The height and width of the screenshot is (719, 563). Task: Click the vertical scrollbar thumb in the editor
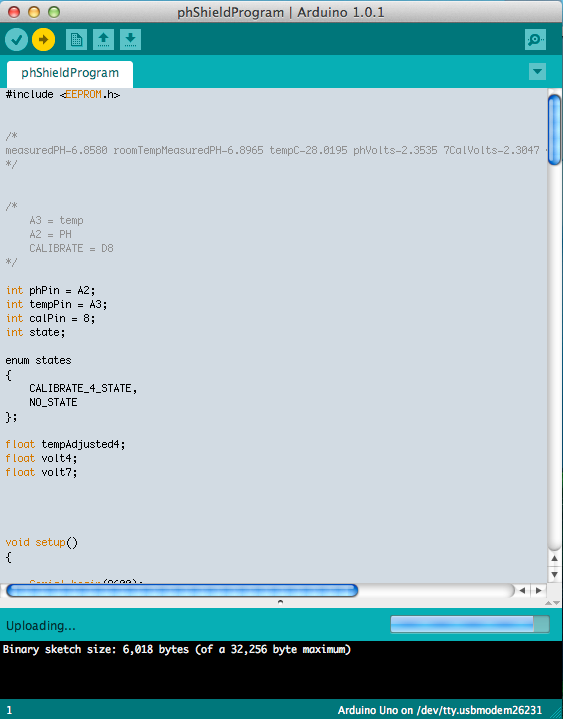click(x=554, y=130)
